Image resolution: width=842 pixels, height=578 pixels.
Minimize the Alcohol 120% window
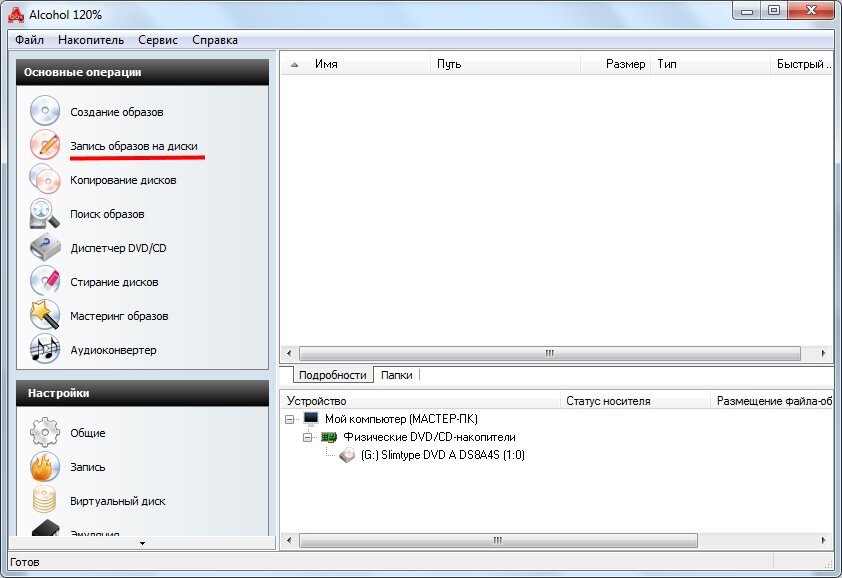tap(747, 11)
